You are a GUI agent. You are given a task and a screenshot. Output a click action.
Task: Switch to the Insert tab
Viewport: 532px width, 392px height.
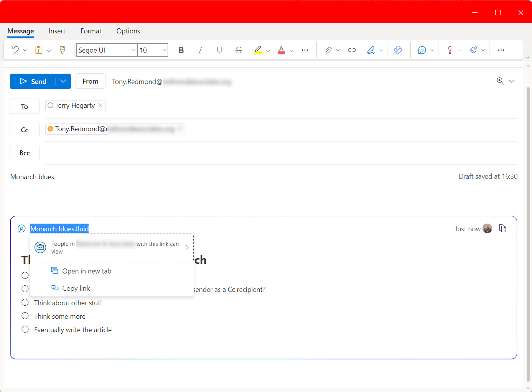(x=57, y=31)
